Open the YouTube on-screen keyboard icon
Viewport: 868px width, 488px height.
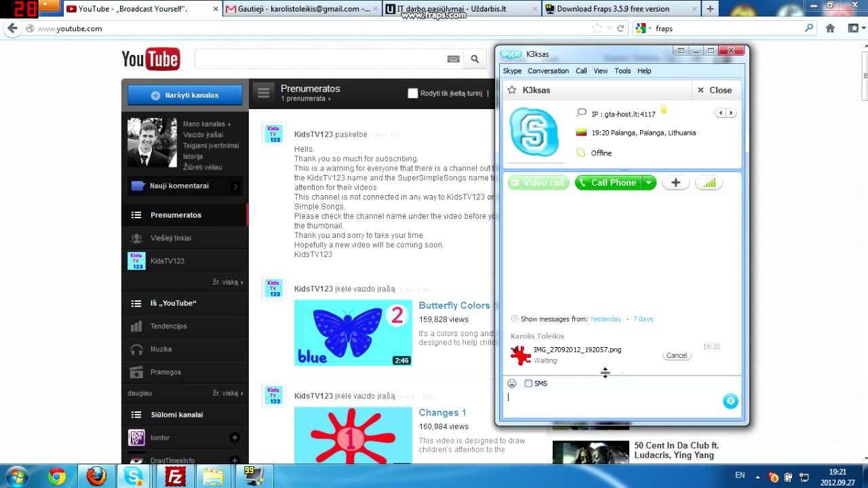[454, 59]
